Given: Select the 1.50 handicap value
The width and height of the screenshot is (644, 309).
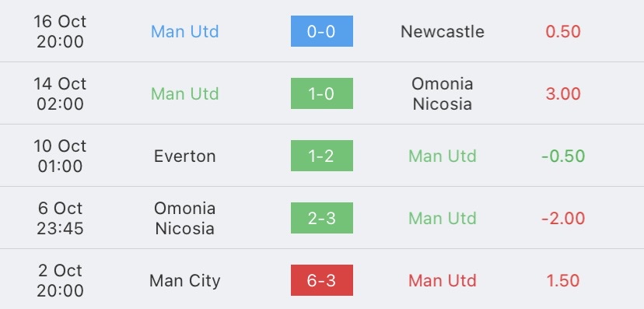Looking at the screenshot, I should (x=563, y=281).
